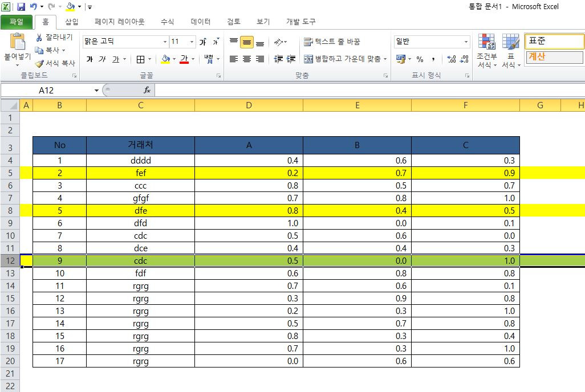Open 표 서식 table format gallery
585x392 pixels.
tap(511, 51)
